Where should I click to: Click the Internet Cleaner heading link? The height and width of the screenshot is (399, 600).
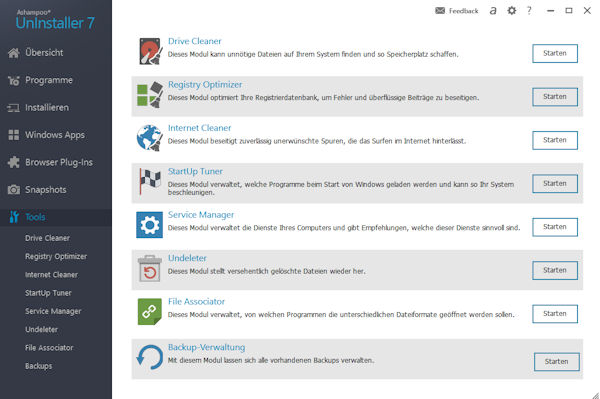tap(199, 128)
